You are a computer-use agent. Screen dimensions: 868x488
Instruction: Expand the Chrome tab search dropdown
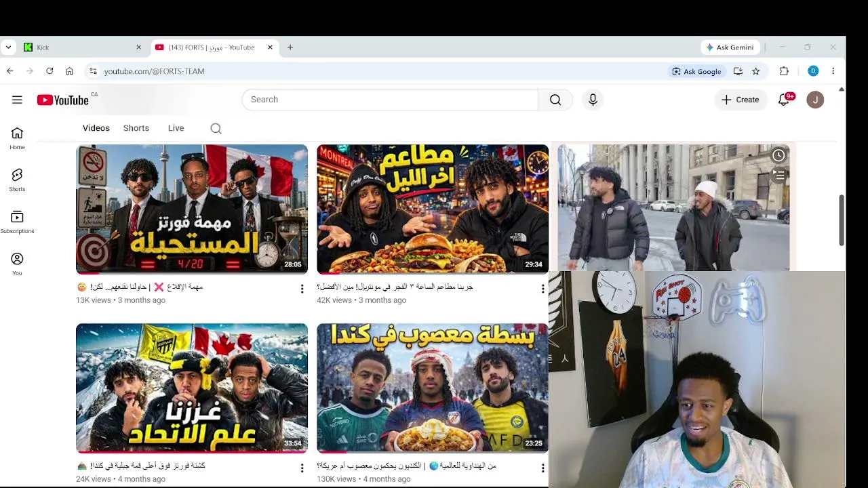coord(8,47)
